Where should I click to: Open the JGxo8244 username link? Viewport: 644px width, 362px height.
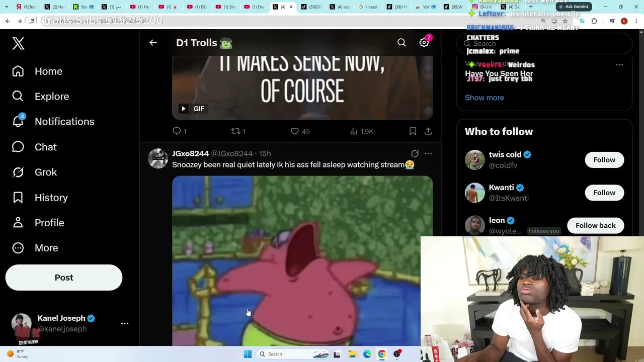pyautogui.click(x=190, y=153)
